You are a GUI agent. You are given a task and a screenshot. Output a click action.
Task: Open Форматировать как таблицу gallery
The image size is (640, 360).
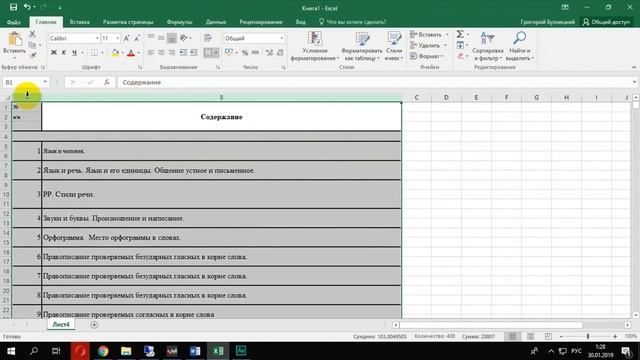click(362, 46)
